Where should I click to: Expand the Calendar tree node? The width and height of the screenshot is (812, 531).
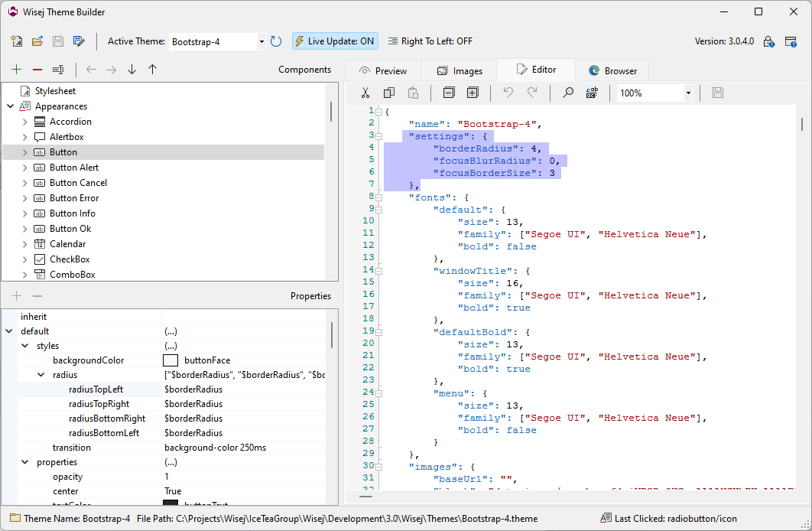[25, 244]
